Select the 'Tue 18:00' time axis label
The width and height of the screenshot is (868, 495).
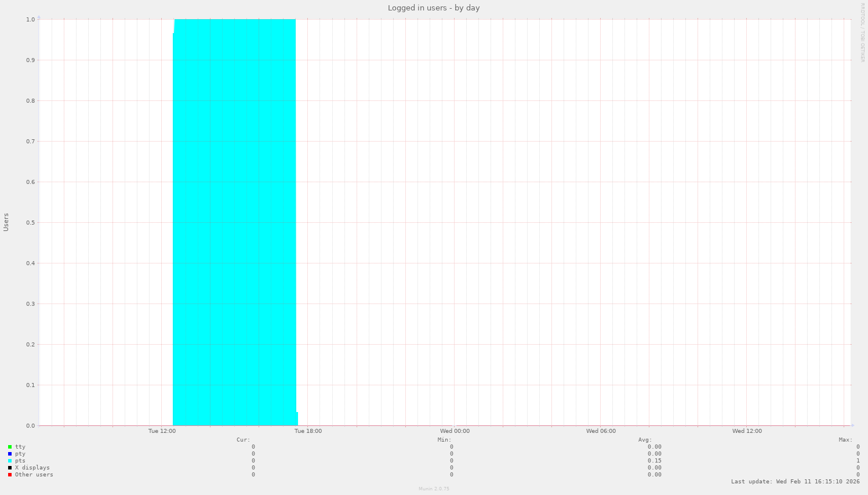coord(308,431)
